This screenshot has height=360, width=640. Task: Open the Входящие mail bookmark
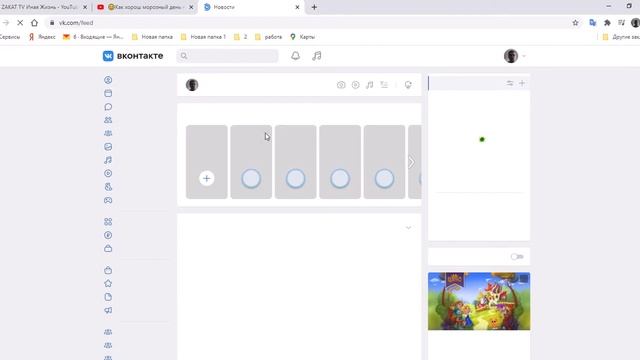(x=93, y=37)
